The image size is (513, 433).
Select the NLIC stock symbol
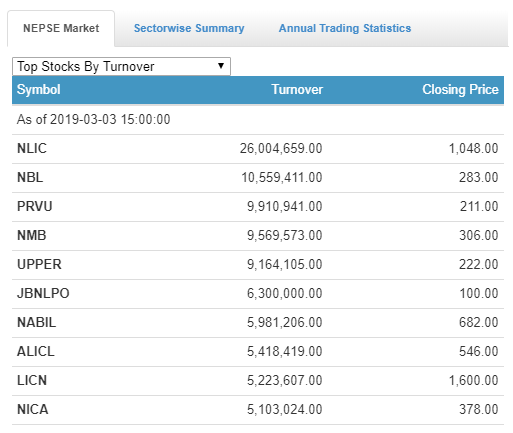click(x=32, y=148)
